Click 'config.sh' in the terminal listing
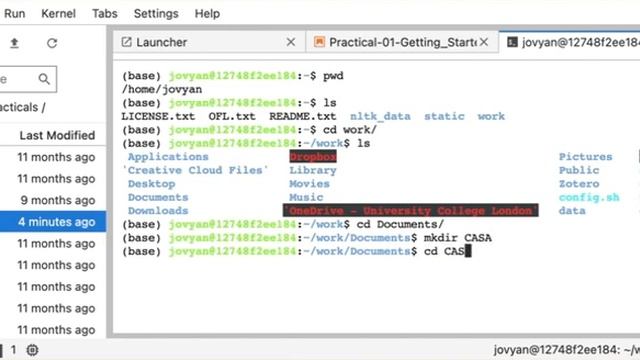The height and width of the screenshot is (360, 640). coord(589,197)
